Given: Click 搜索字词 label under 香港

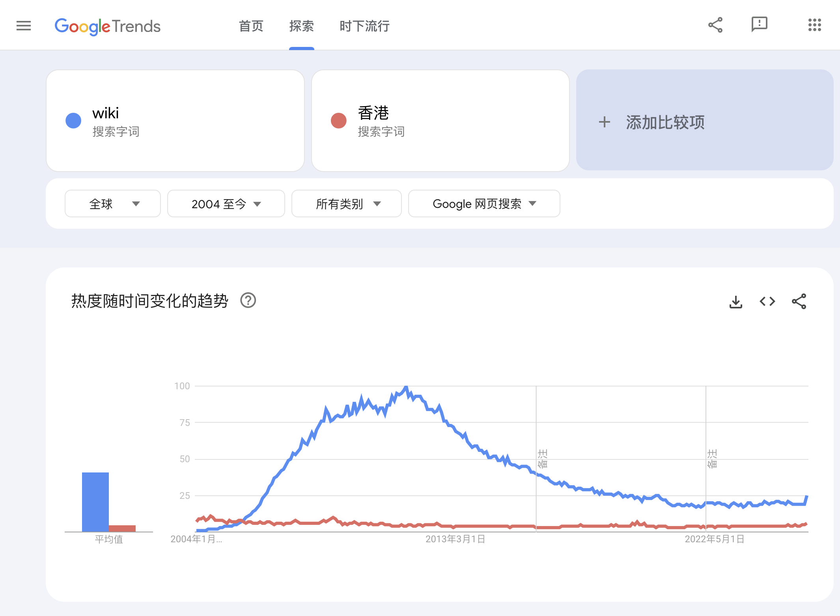Looking at the screenshot, I should (x=381, y=132).
